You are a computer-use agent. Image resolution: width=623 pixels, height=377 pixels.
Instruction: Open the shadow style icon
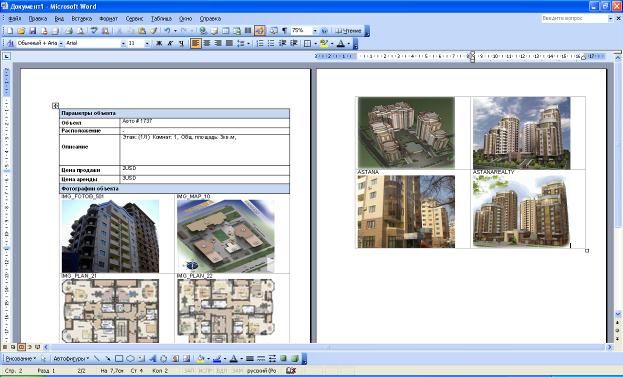click(283, 359)
